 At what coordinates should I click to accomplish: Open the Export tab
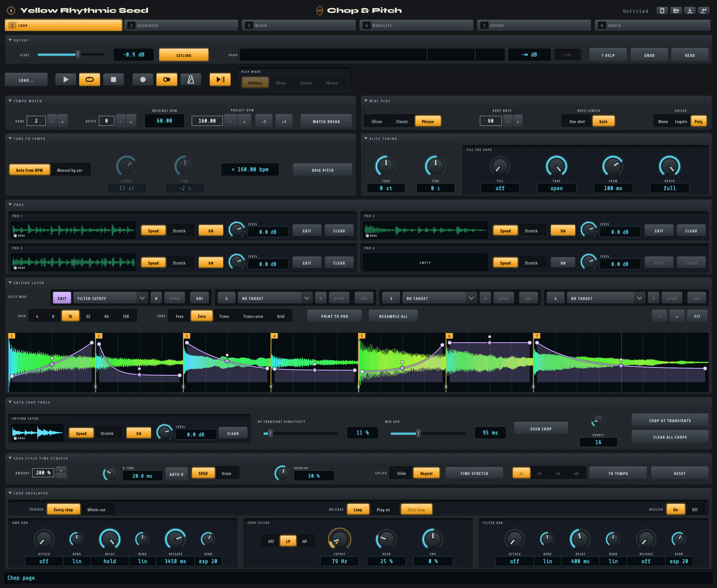coord(534,25)
